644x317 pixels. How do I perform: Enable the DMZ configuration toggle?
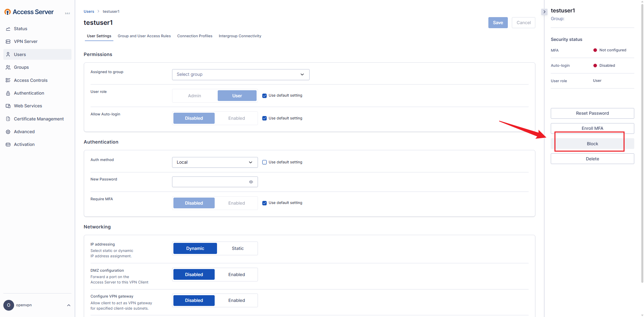click(236, 275)
